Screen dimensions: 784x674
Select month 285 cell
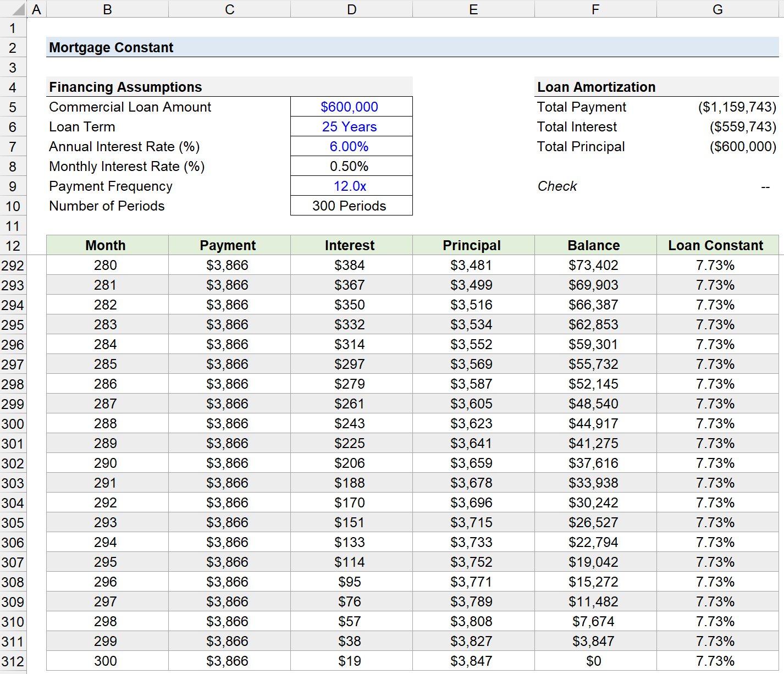pos(108,364)
